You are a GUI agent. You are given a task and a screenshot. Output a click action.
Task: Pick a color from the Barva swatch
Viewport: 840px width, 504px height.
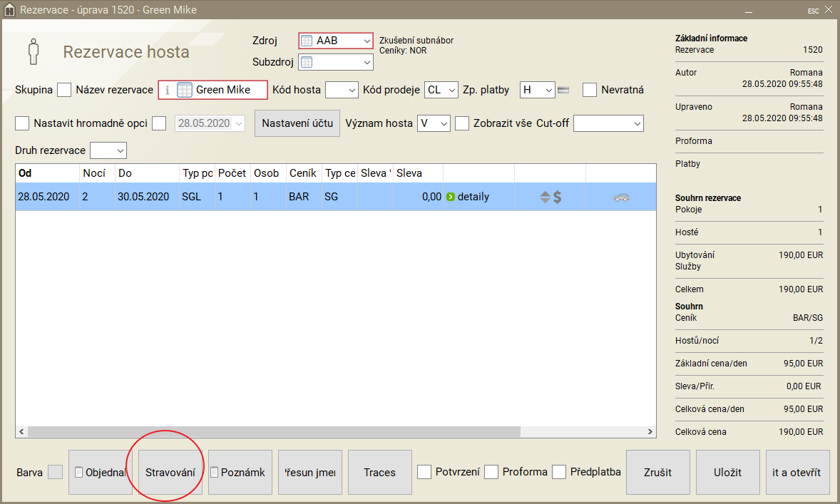[x=55, y=472]
